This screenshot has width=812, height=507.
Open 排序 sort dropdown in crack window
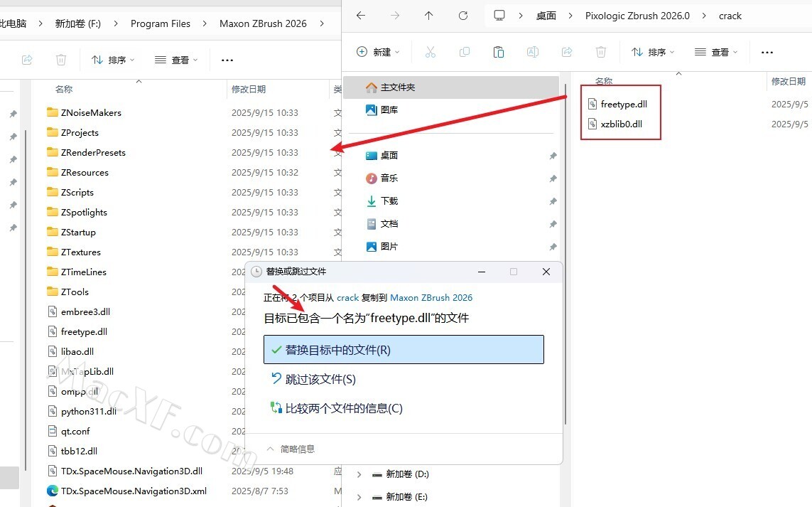tap(652, 52)
